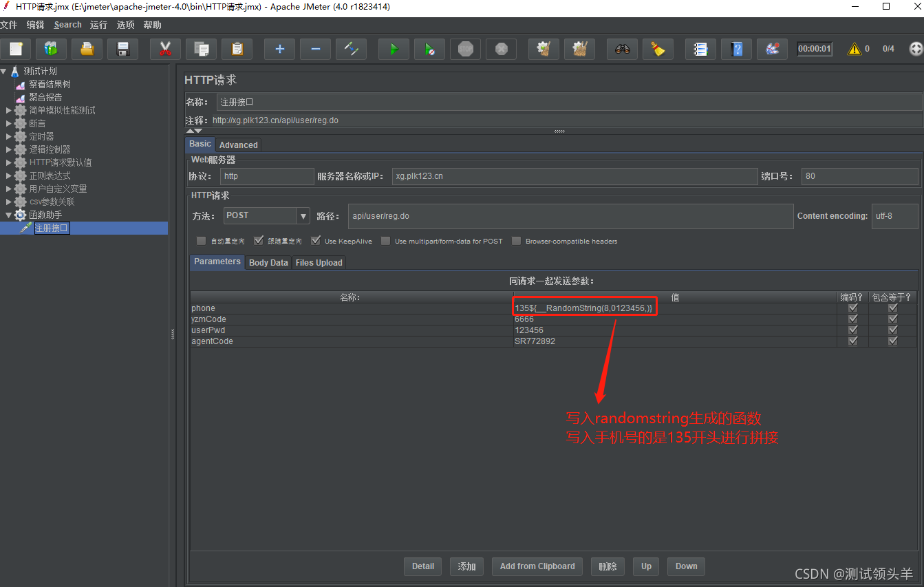The image size is (924, 587).
Task: Clear results with single broom icon
Action: 544,49
